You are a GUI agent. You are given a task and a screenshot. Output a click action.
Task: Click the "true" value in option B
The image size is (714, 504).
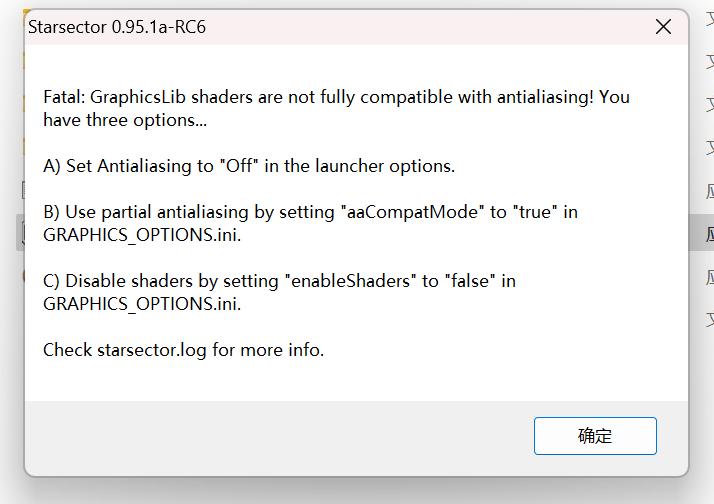pos(537,212)
